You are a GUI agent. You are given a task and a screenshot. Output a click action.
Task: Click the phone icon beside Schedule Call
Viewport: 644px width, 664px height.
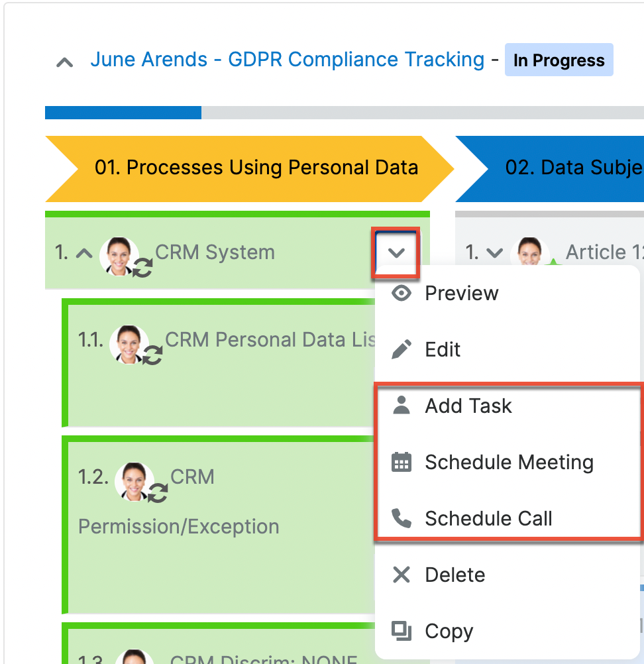402,518
